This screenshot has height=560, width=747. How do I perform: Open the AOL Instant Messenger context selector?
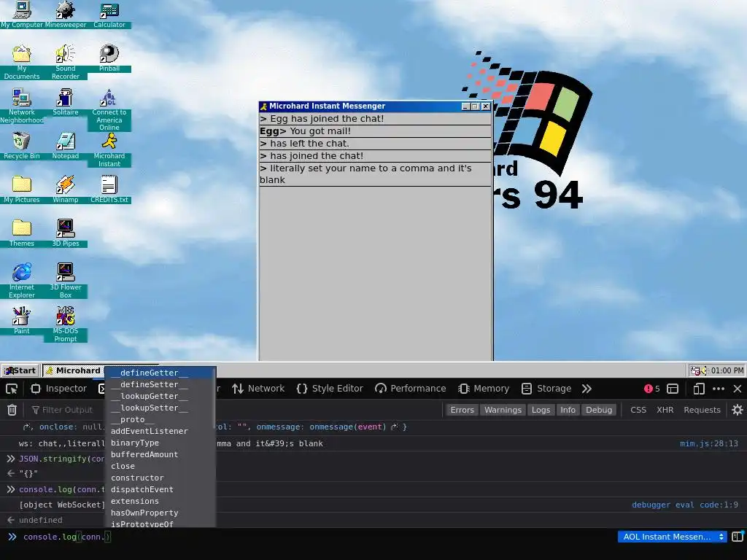pos(673,537)
